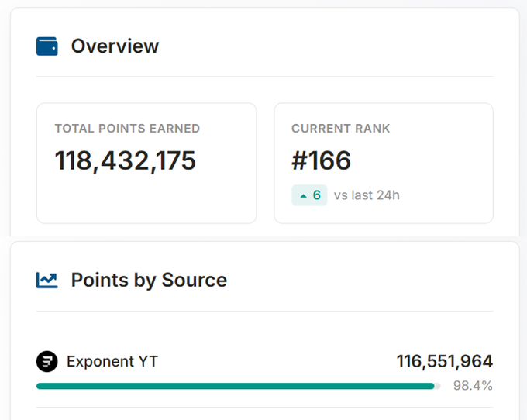Click the TOTAL POINTS EARNED label
The height and width of the screenshot is (420, 527).
click(127, 129)
